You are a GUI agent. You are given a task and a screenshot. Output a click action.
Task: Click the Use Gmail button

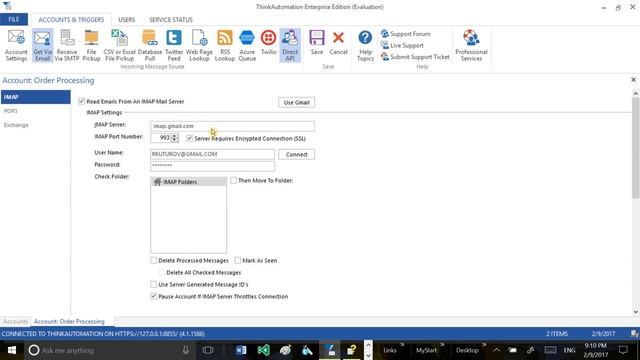[297, 102]
